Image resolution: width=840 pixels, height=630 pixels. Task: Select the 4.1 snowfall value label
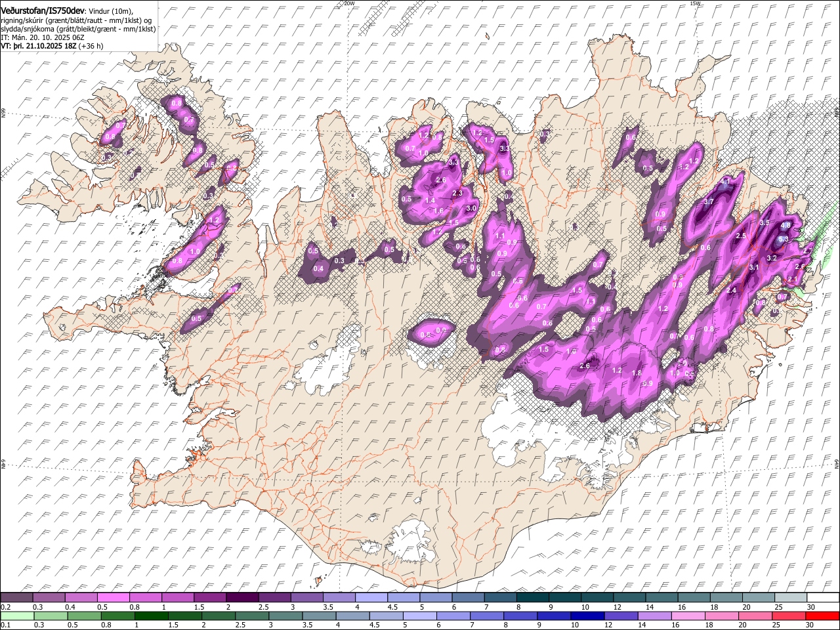point(725,180)
